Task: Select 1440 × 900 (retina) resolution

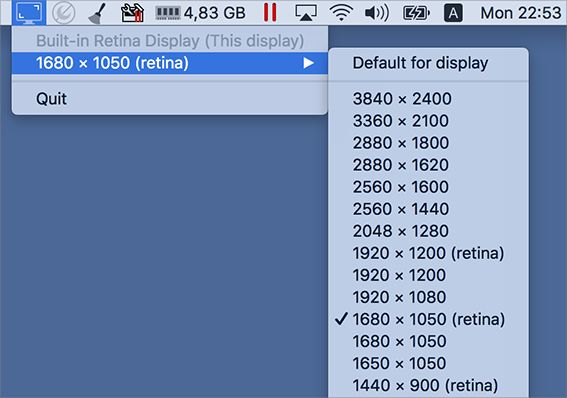Action: [x=429, y=385]
